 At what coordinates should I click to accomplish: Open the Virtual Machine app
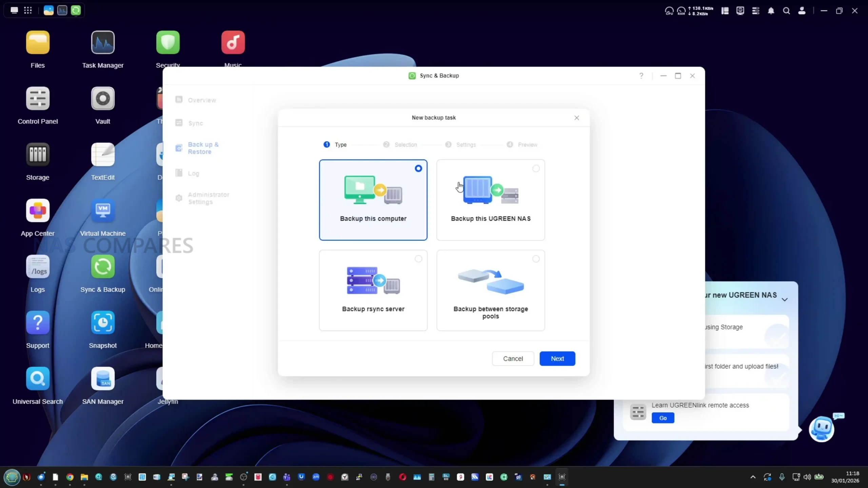(103, 211)
